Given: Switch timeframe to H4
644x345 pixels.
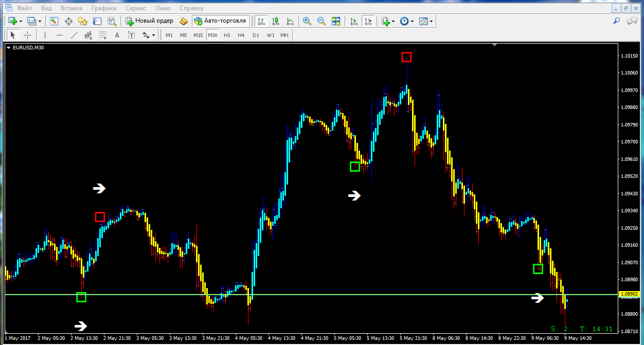Looking at the screenshot, I should tap(241, 35).
